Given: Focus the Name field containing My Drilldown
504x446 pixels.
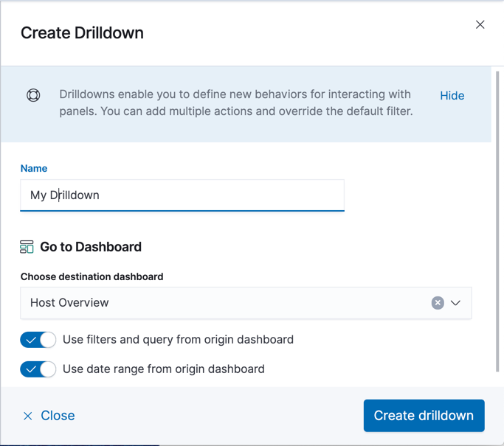Looking at the screenshot, I should pyautogui.click(x=182, y=195).
